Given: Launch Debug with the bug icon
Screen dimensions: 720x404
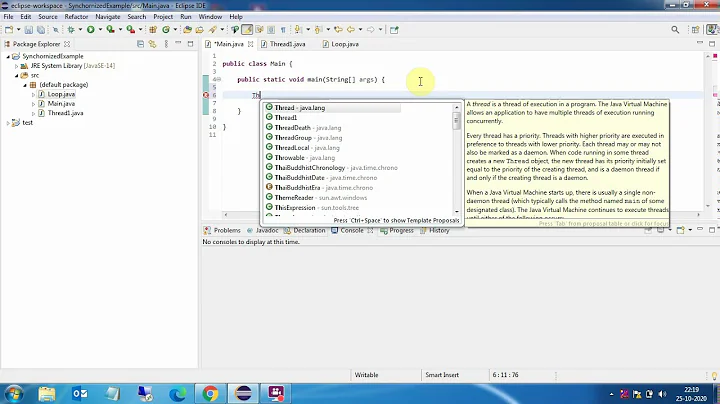Looking at the screenshot, I should pyautogui.click(x=71, y=30).
